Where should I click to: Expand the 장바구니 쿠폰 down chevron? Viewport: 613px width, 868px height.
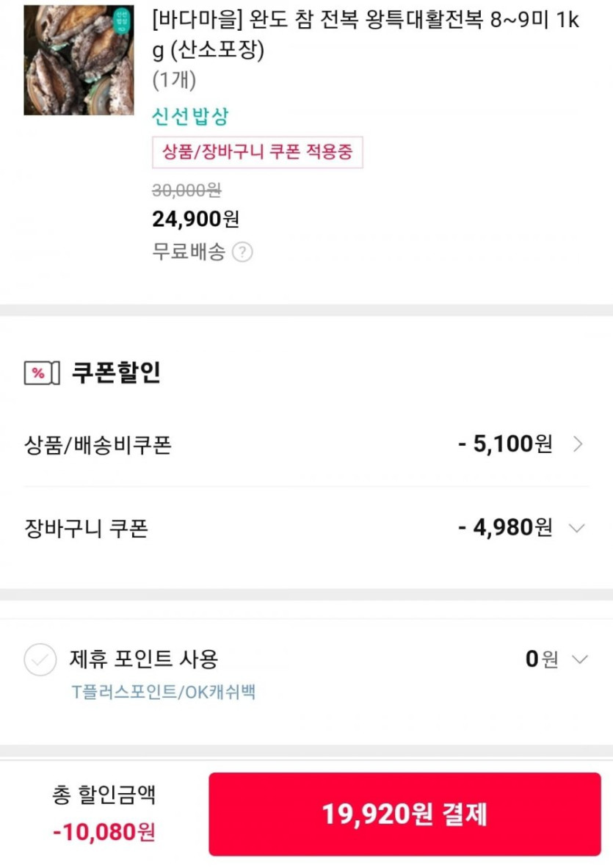[578, 528]
